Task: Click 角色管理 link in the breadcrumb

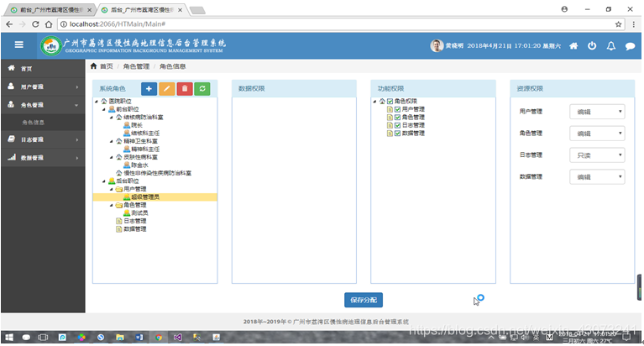Action: coord(136,66)
